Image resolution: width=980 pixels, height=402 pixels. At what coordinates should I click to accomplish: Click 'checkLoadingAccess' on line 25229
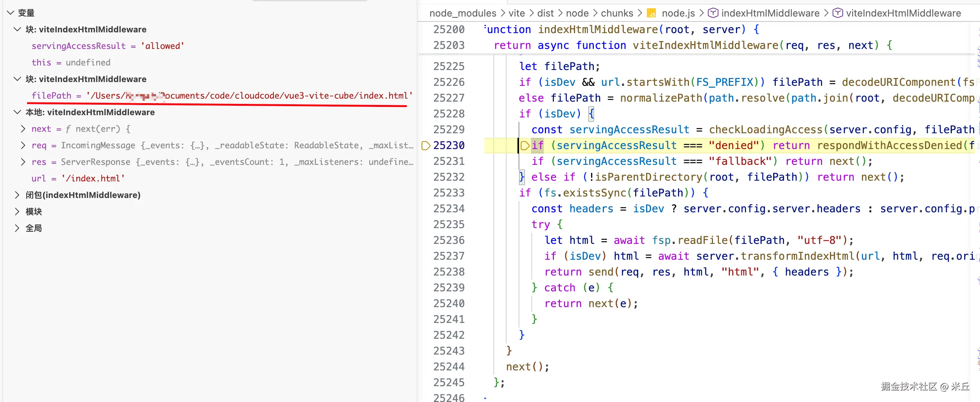click(766, 130)
